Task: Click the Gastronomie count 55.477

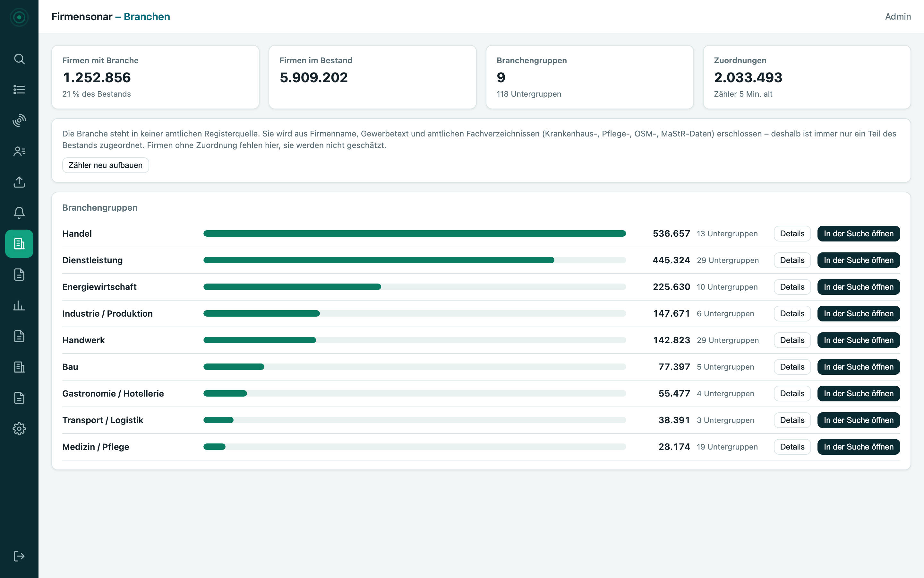Action: tap(674, 393)
